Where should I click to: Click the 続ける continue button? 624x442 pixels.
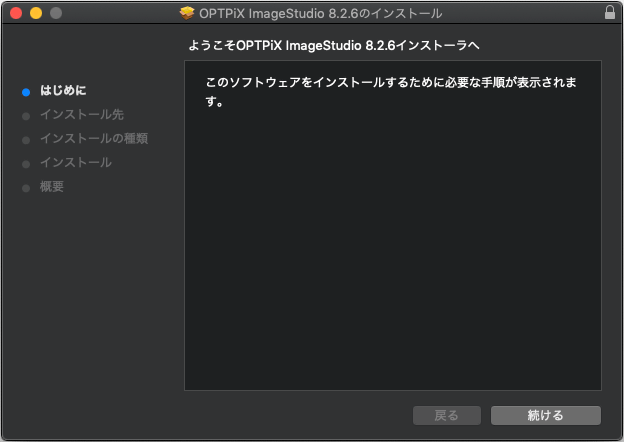click(x=546, y=415)
